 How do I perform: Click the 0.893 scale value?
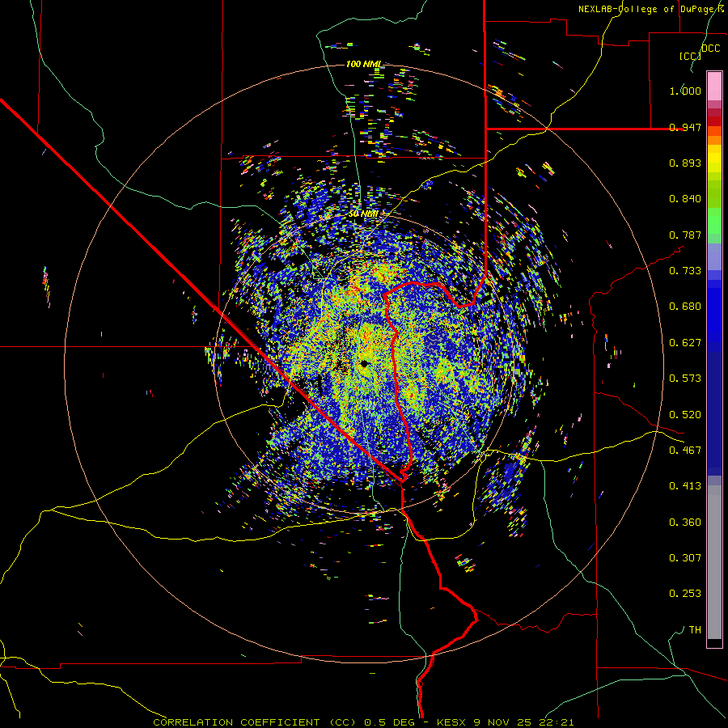point(685,163)
